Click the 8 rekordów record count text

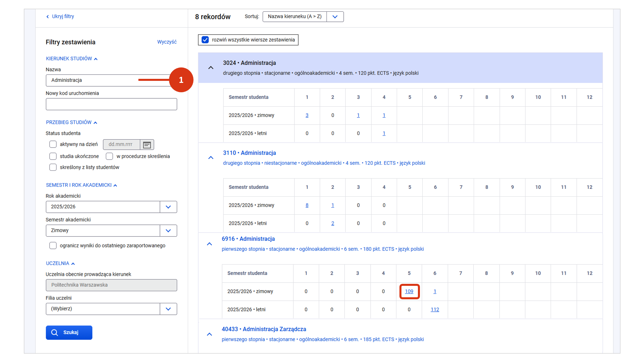click(213, 17)
